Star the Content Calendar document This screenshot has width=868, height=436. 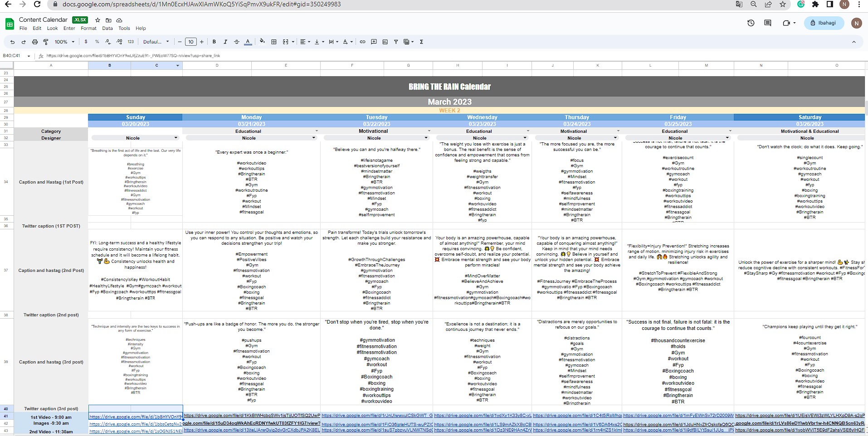coord(98,20)
